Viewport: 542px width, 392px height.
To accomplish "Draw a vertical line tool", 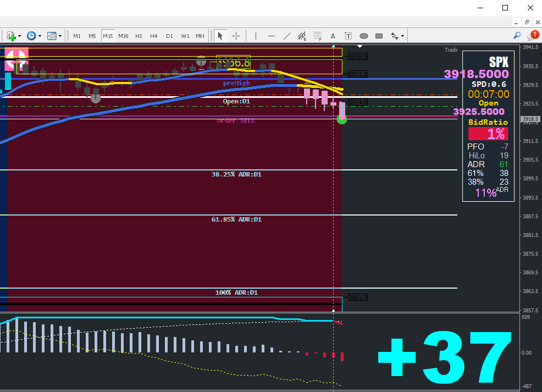I will tap(256, 36).
